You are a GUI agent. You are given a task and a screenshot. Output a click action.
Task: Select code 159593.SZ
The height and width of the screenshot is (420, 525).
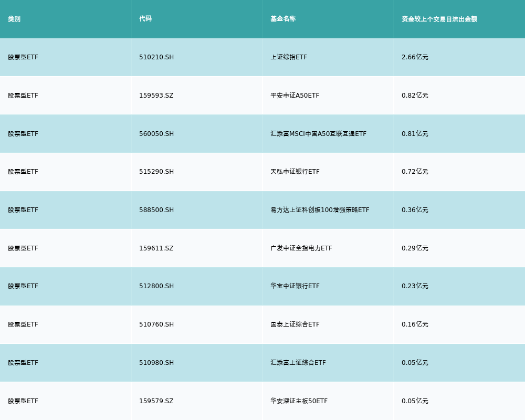tap(156, 96)
